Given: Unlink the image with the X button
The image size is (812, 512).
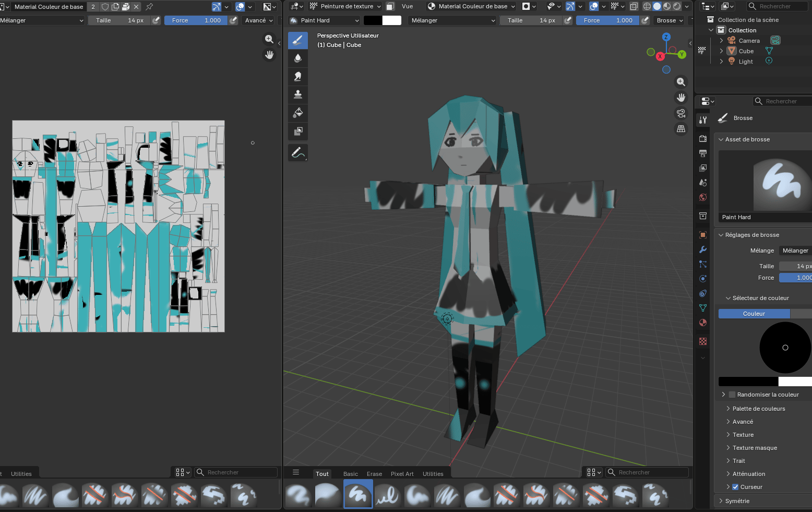Looking at the screenshot, I should (136, 7).
